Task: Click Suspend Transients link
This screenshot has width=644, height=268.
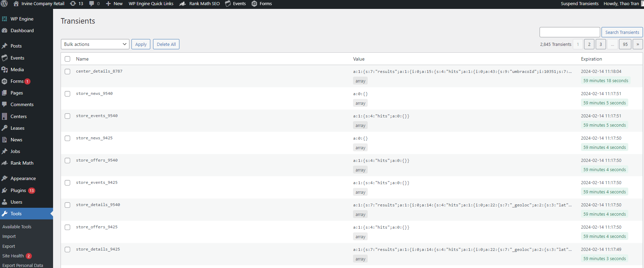Action: (579, 4)
